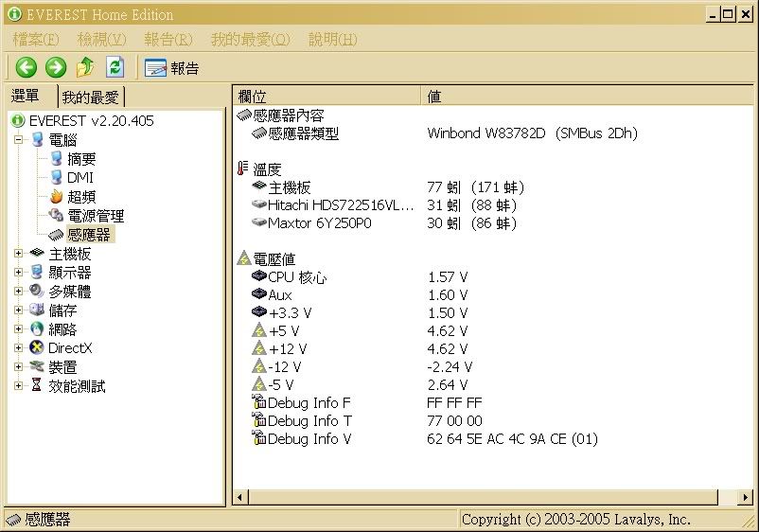Click the Winbond W83782D sensor value
This screenshot has height=532, width=759.
point(533,133)
